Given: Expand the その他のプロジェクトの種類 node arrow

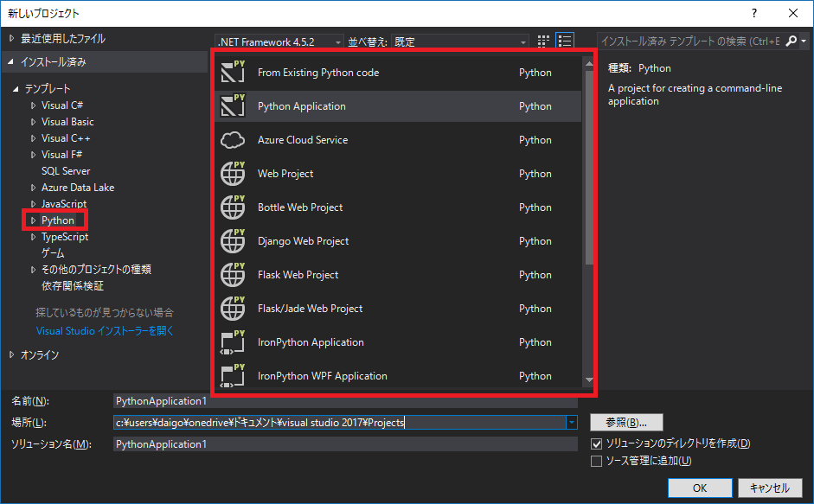Looking at the screenshot, I should coord(33,270).
